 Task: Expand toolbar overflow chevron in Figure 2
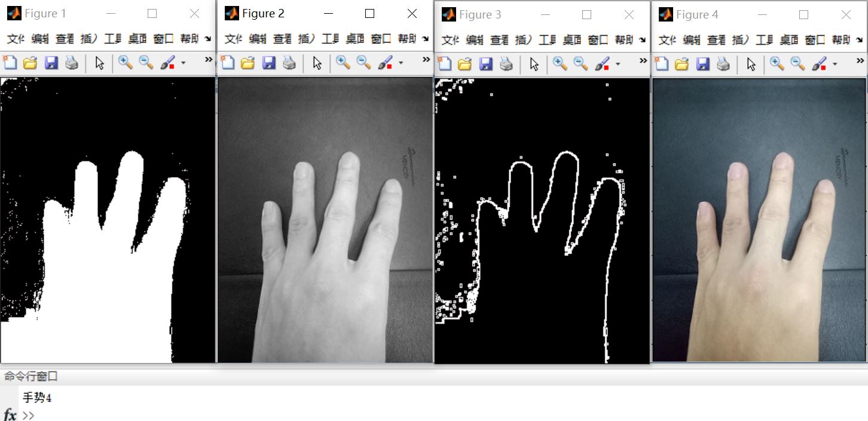tap(426, 60)
